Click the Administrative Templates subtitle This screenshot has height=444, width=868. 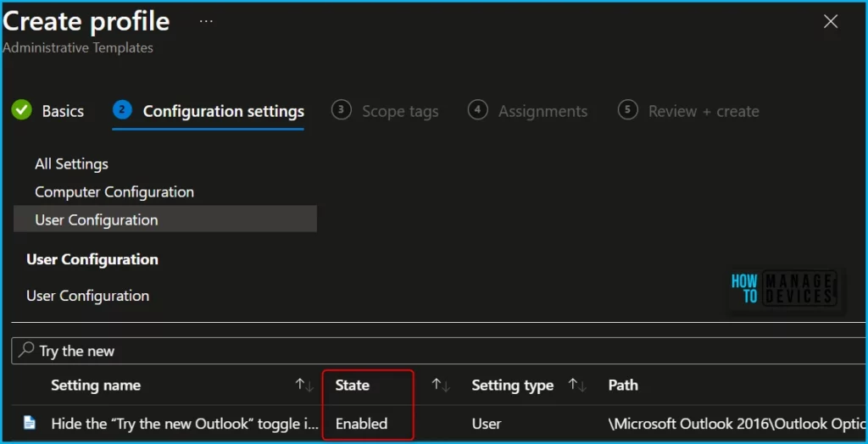[x=78, y=48]
